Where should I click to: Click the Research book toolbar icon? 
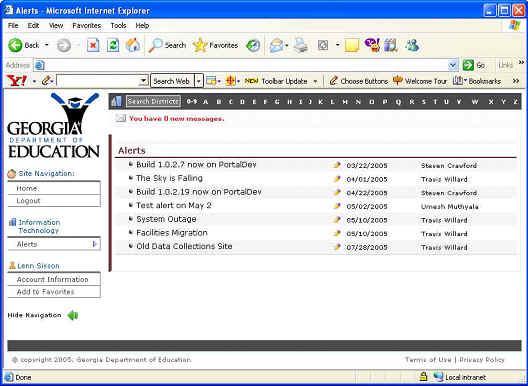tap(391, 45)
